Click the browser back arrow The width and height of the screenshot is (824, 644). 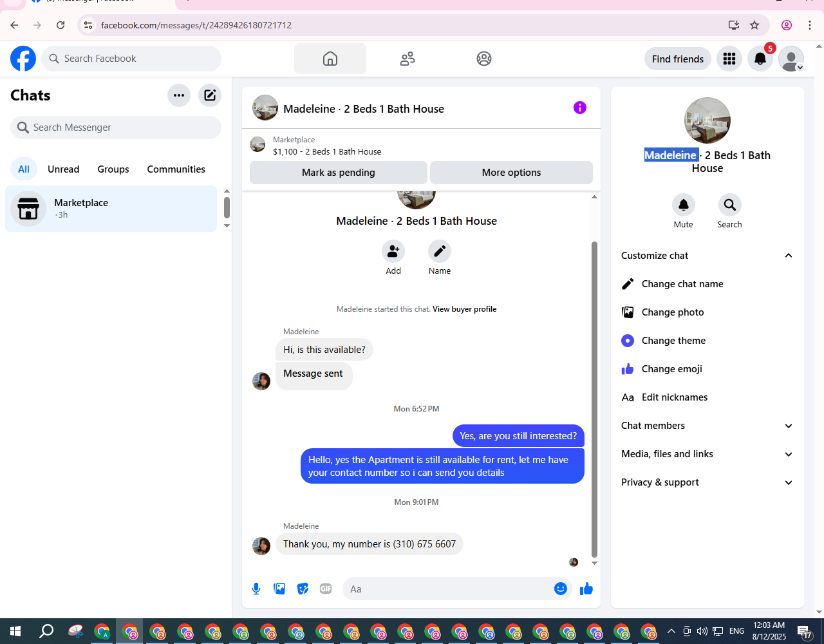14,25
